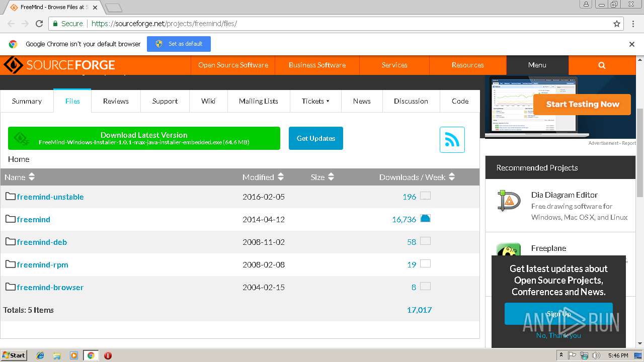The width and height of the screenshot is (644, 362).
Task: Click the freemind-unstable folder icon
Action: [x=11, y=196]
